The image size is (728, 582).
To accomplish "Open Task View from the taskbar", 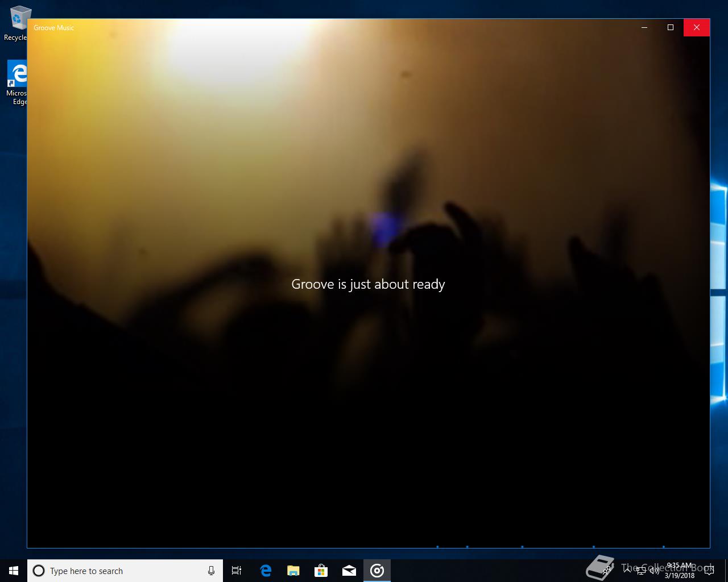I will pyautogui.click(x=237, y=571).
